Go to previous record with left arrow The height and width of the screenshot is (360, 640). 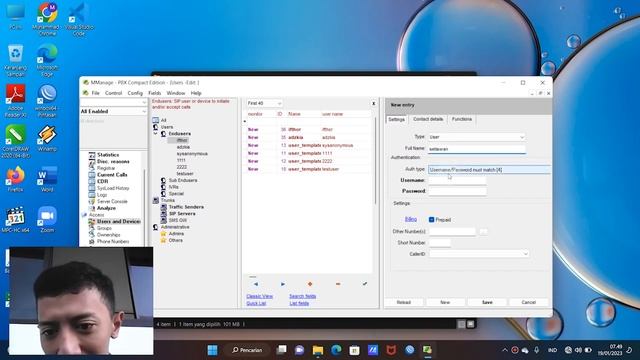[x=256, y=284]
